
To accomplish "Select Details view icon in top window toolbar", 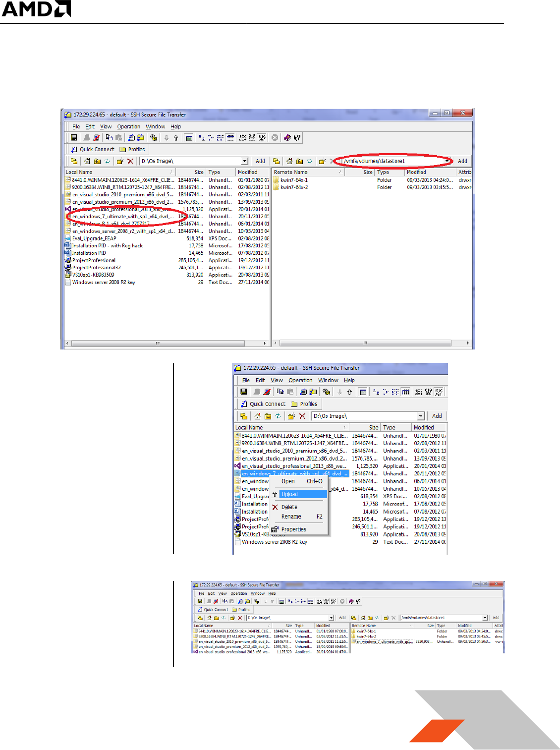I will pyautogui.click(x=230, y=138).
